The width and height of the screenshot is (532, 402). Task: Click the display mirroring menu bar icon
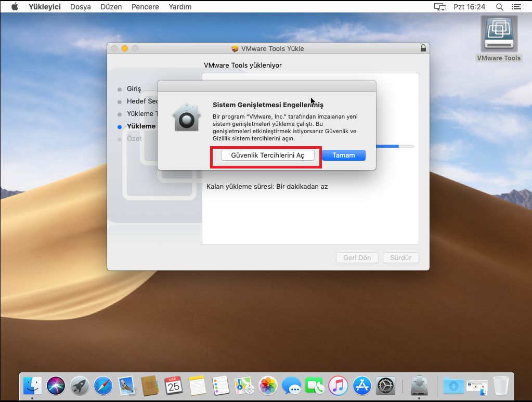pyautogui.click(x=440, y=7)
